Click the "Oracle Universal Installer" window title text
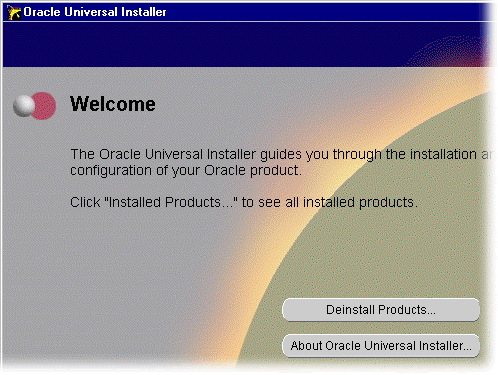 (95, 12)
